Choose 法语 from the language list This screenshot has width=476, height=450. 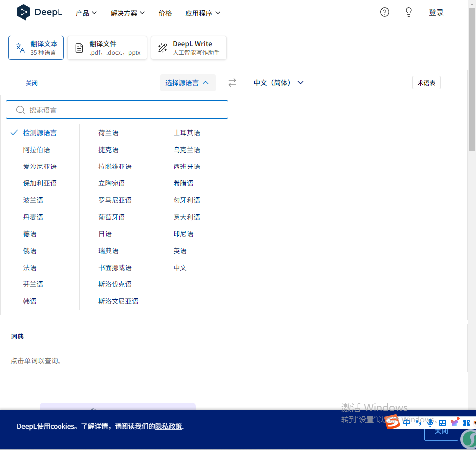(30, 267)
